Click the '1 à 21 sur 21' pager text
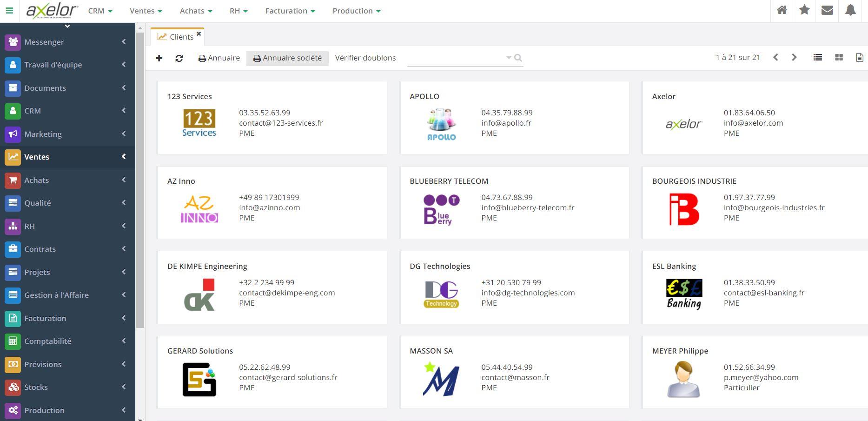 tap(738, 58)
